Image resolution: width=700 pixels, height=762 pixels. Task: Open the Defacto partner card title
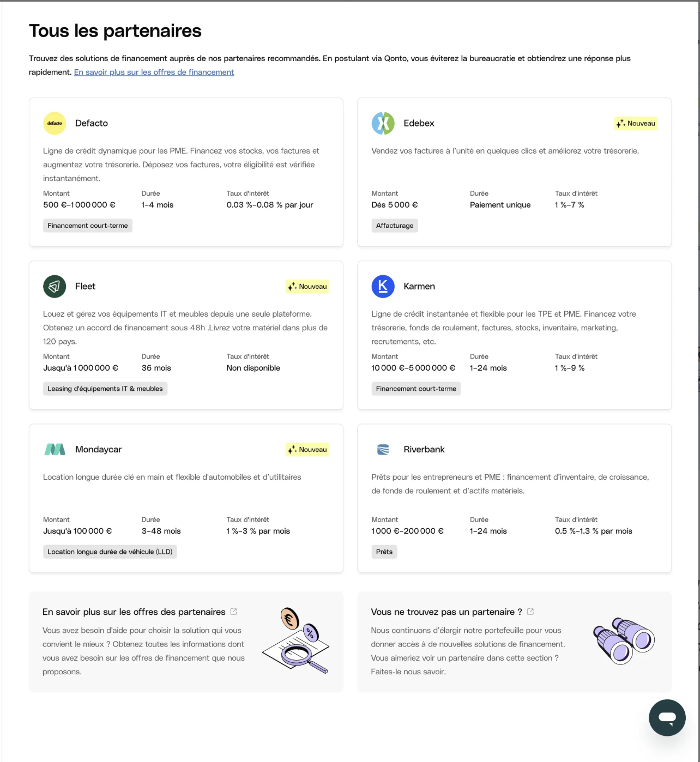coord(92,123)
